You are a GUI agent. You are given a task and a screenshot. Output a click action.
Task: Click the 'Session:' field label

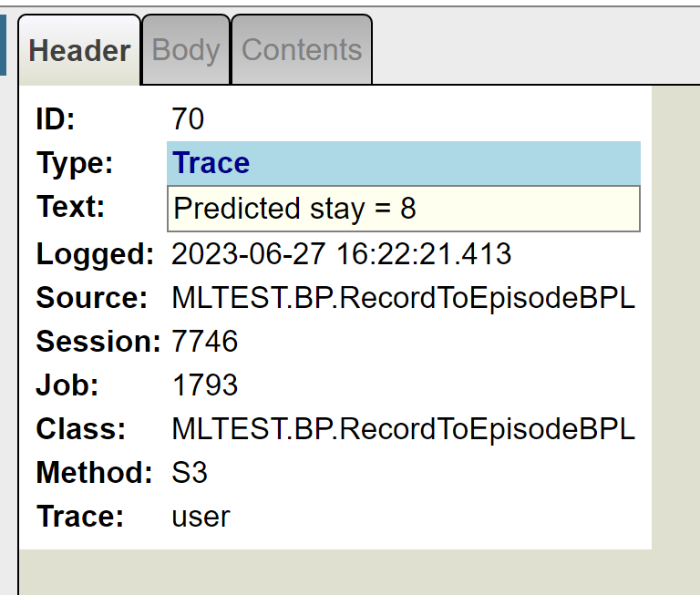(99, 342)
